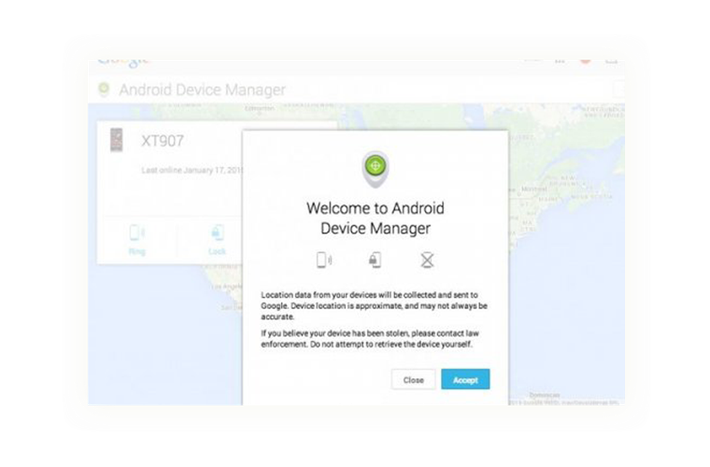The height and width of the screenshot is (467, 710).
Task: Lock the XT907 device
Action: tap(217, 240)
